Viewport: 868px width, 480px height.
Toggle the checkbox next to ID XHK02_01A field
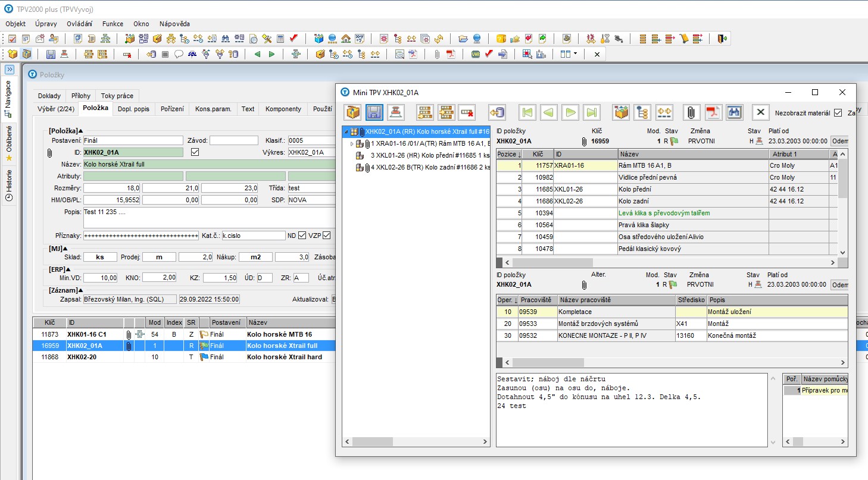coord(195,152)
